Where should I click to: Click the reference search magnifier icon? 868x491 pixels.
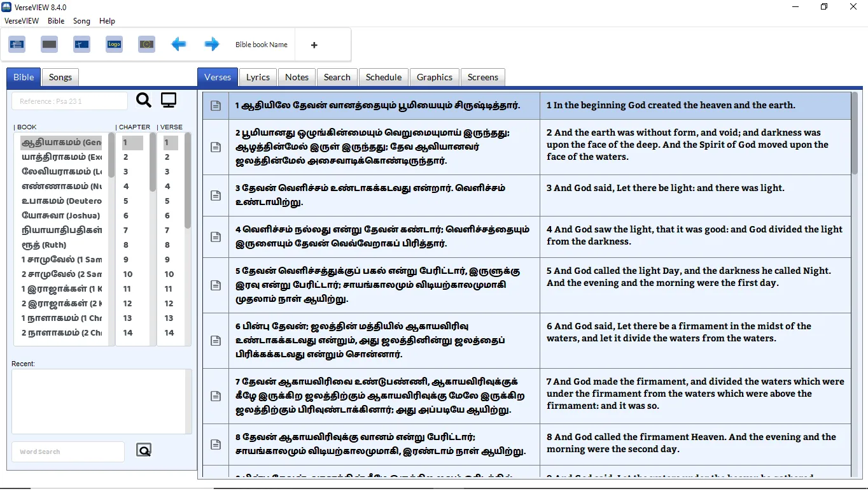(143, 99)
